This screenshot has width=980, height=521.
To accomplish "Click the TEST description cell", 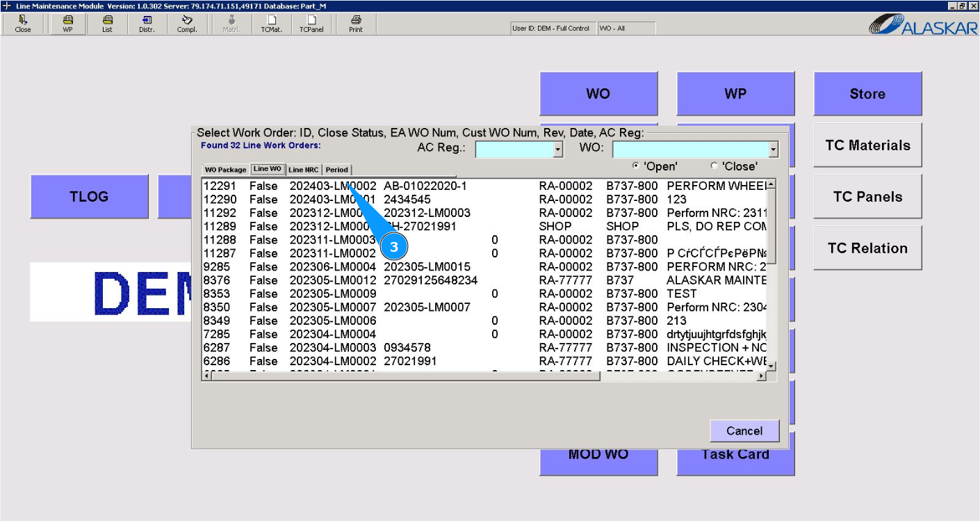I will click(x=682, y=294).
